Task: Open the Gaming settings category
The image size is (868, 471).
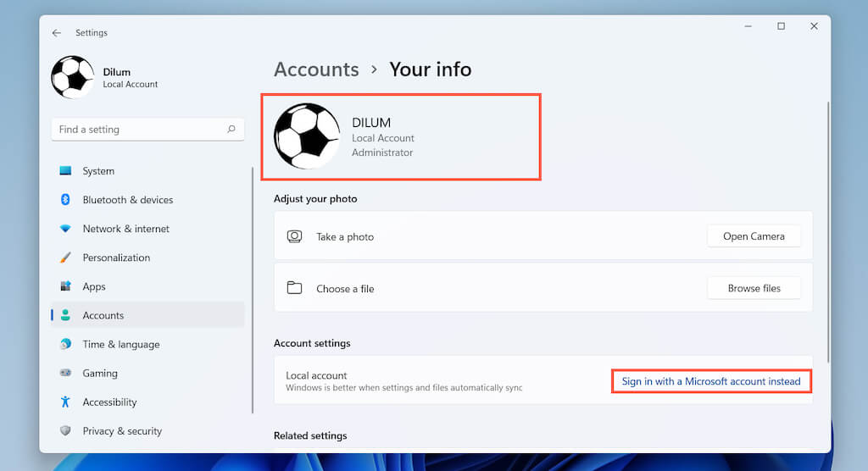Action: point(100,373)
